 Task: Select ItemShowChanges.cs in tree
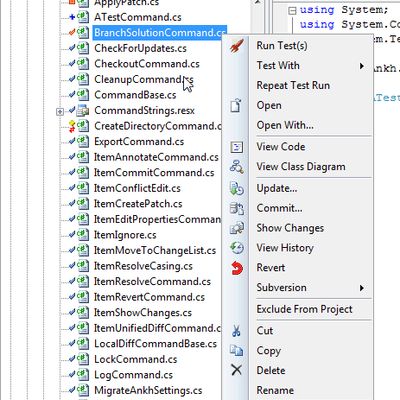[x=143, y=313]
